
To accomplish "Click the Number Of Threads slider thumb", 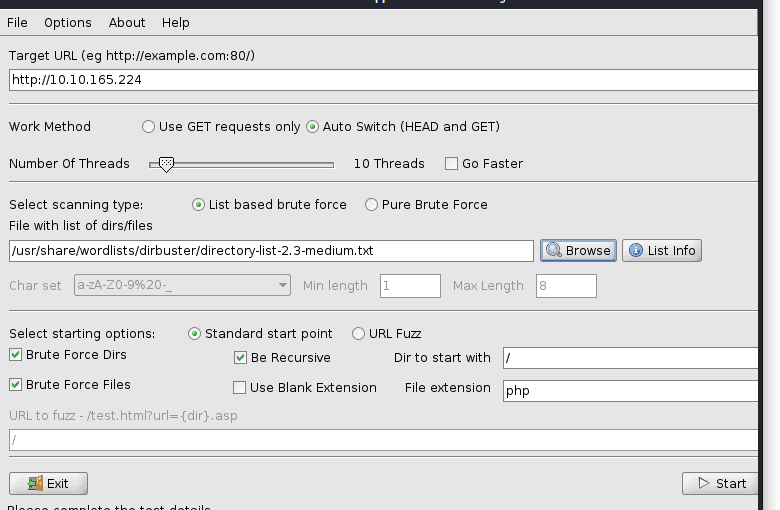I will [x=166, y=165].
